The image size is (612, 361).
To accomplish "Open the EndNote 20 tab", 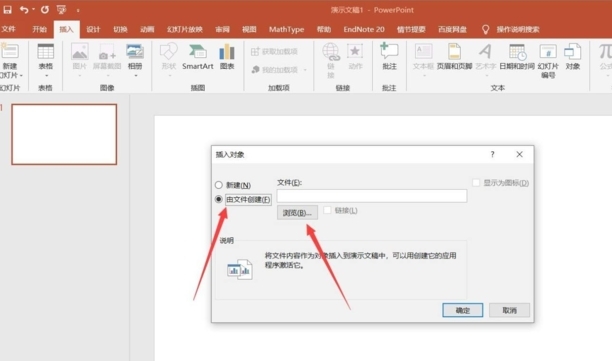I will [x=364, y=29].
